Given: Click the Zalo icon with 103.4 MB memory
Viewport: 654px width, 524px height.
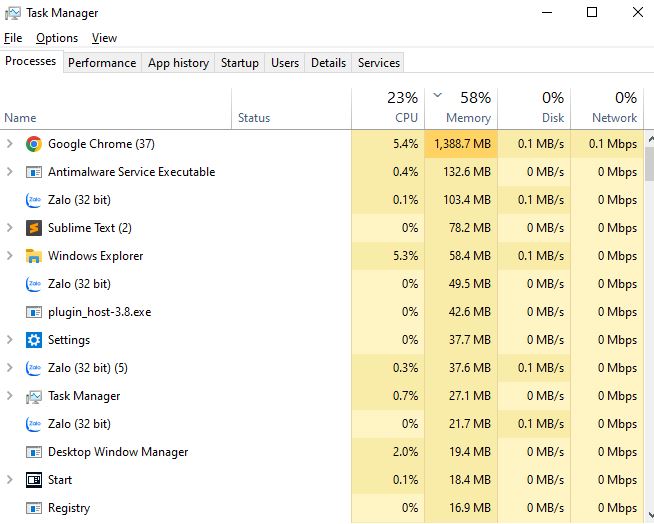Looking at the screenshot, I should (34, 200).
